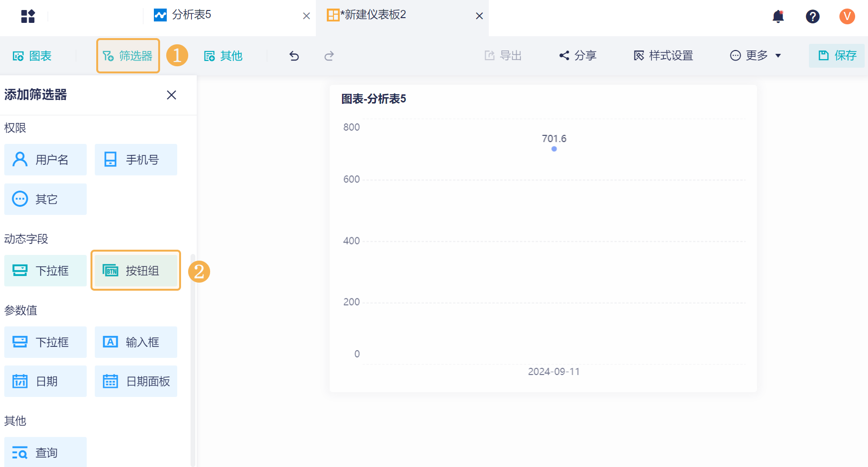The height and width of the screenshot is (467, 868).
Task: Open the 筛选器 toolbar menu
Action: point(128,56)
